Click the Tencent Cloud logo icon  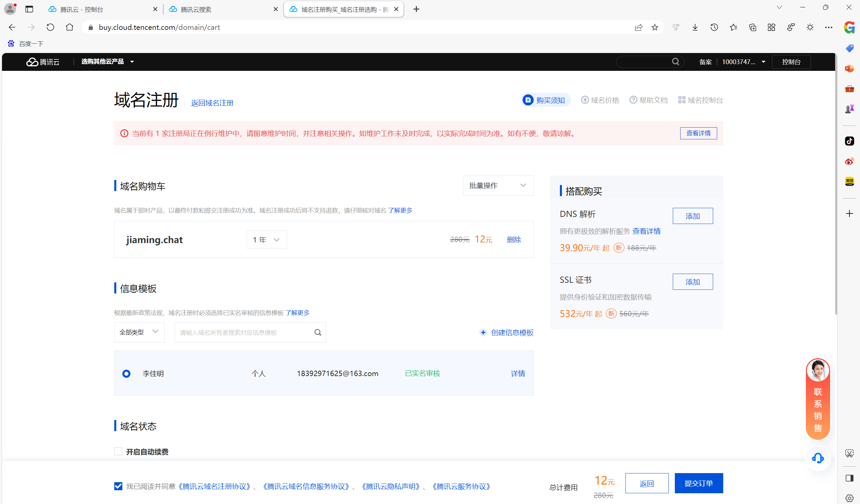click(32, 62)
